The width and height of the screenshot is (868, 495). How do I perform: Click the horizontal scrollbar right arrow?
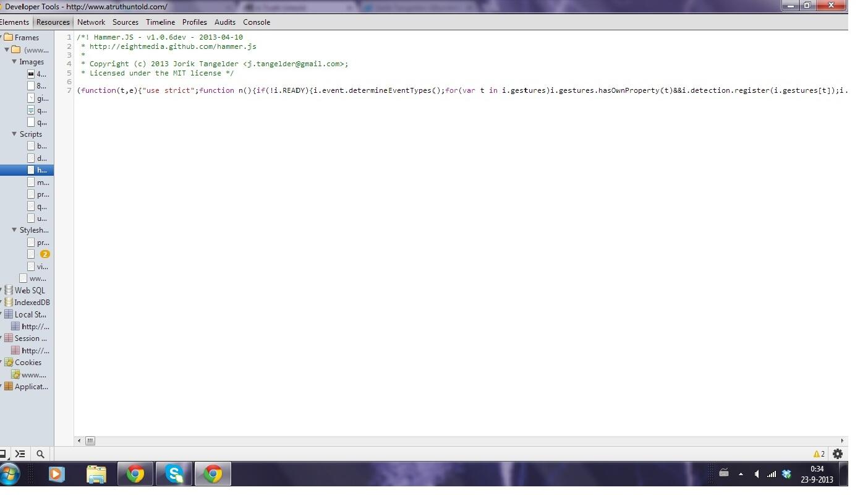click(842, 441)
